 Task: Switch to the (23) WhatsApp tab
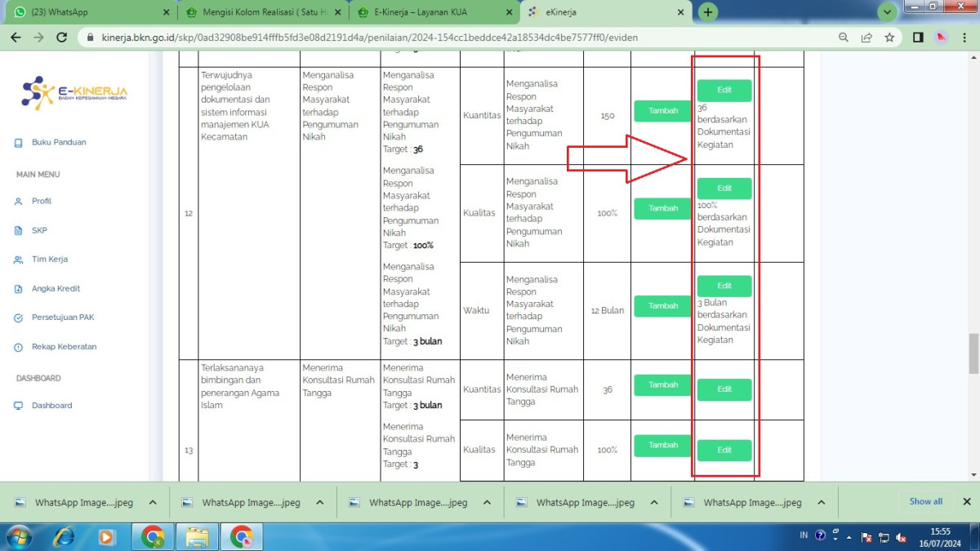pos(88,12)
